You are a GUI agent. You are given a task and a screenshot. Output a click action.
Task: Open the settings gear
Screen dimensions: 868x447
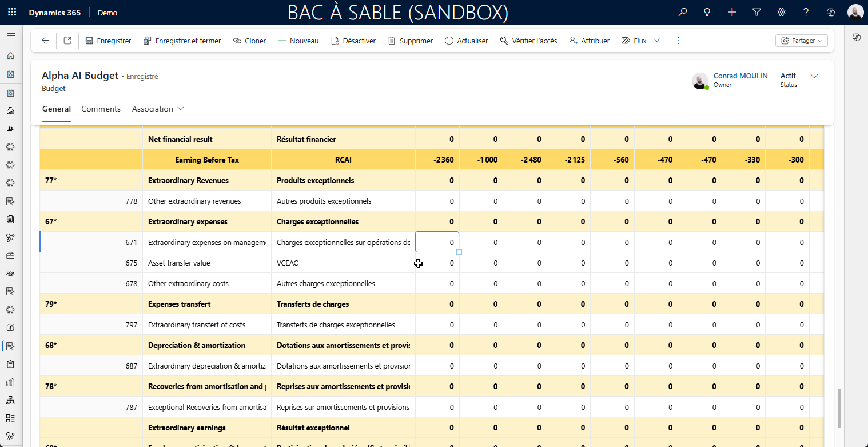[x=781, y=12]
